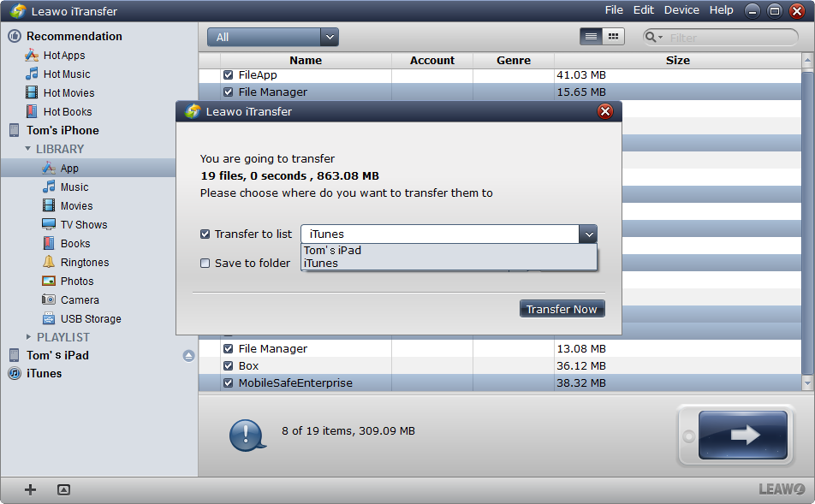The height and width of the screenshot is (504, 815).
Task: Open the File menu
Action: [x=614, y=10]
